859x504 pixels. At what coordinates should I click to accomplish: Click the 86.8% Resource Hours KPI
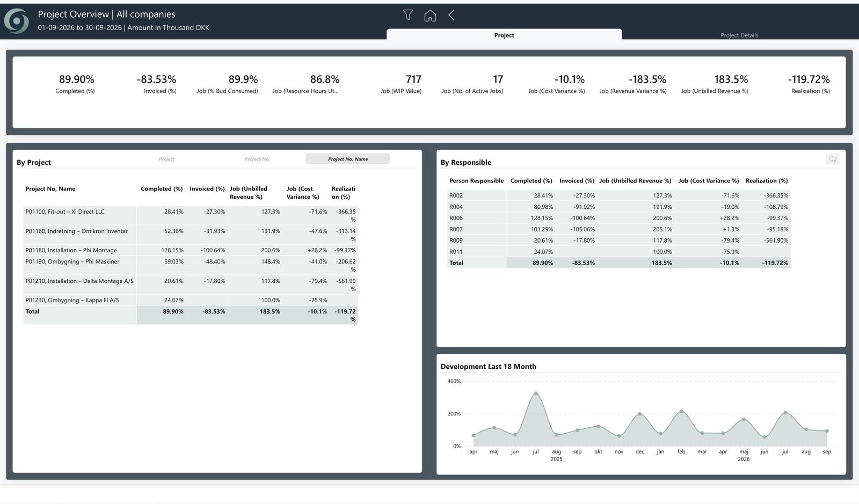[x=306, y=84]
